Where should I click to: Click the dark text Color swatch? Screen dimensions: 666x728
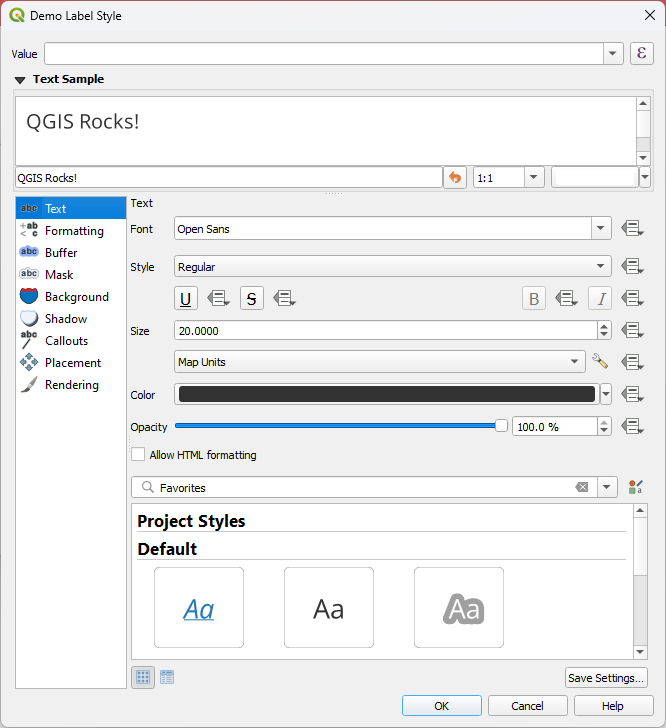pyautogui.click(x=385, y=394)
